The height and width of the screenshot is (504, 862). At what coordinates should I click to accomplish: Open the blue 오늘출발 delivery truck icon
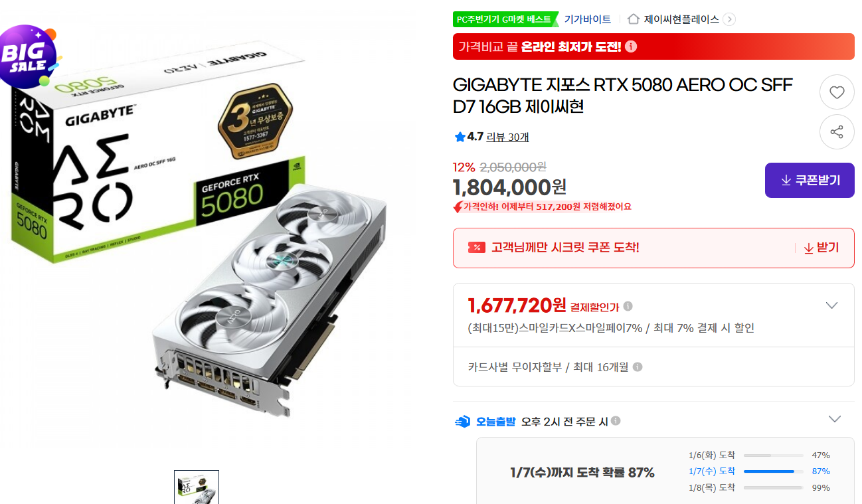tap(462, 421)
